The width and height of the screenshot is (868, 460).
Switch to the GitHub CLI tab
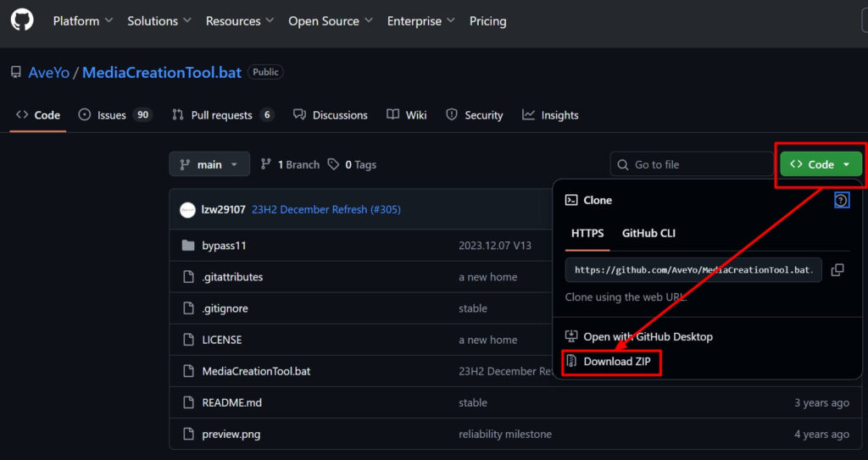(648, 233)
